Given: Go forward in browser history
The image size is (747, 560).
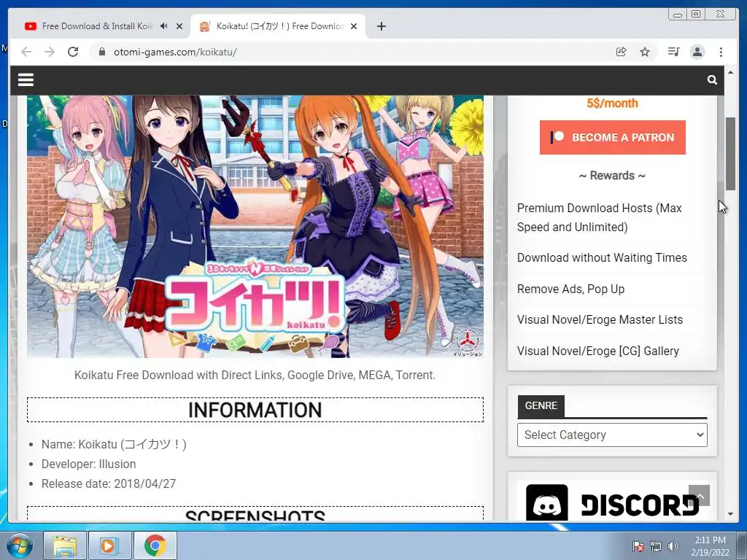Looking at the screenshot, I should point(50,52).
